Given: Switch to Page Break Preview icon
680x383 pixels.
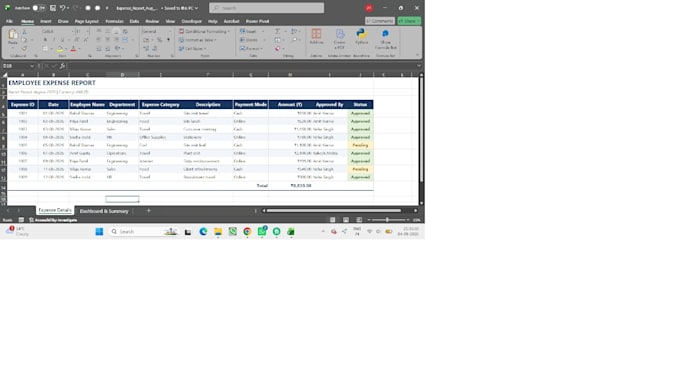Looking at the screenshot, I should point(359,220).
